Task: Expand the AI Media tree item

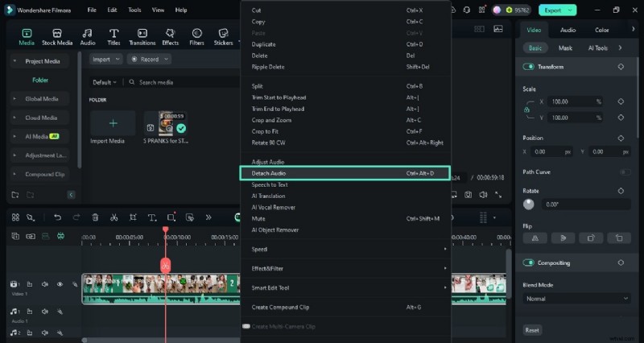Action: pos(14,136)
